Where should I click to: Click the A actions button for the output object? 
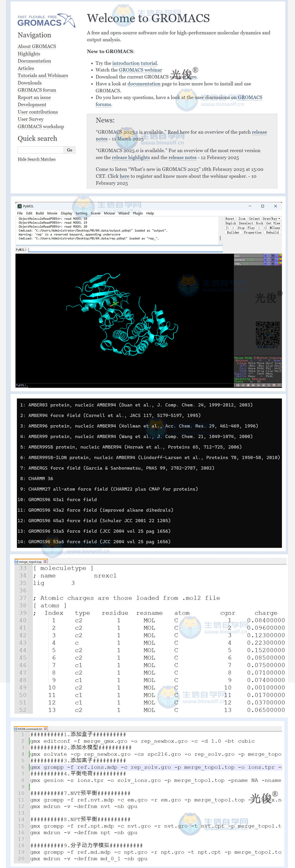(265, 260)
